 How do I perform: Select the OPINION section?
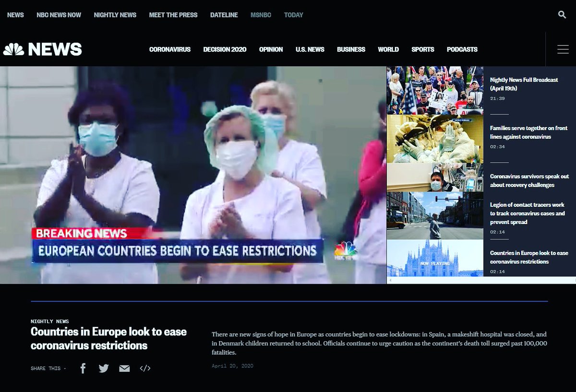tap(271, 49)
